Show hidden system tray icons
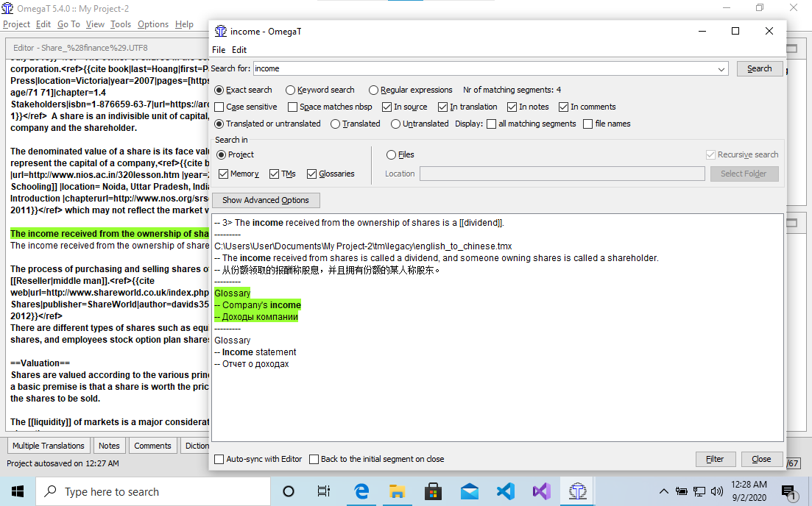 663,491
